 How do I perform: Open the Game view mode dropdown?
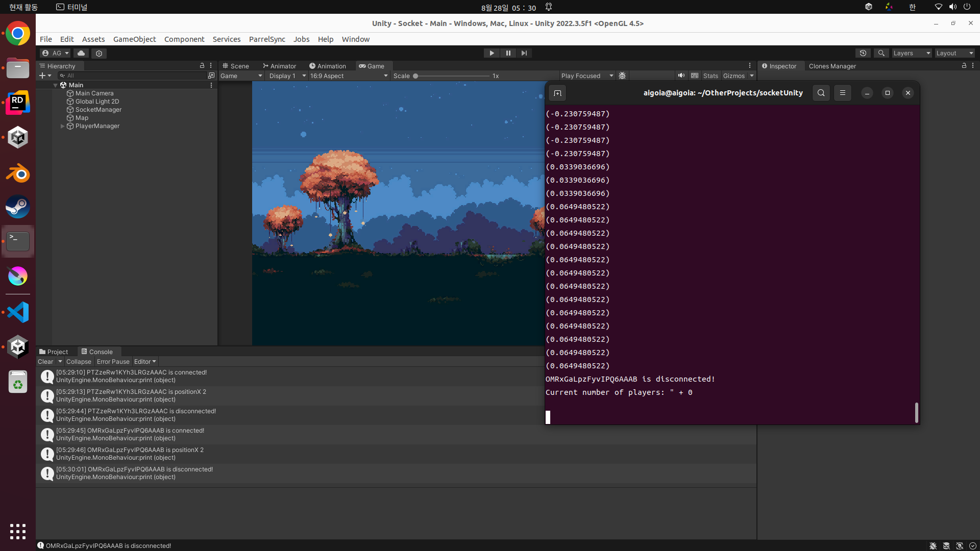coord(241,76)
